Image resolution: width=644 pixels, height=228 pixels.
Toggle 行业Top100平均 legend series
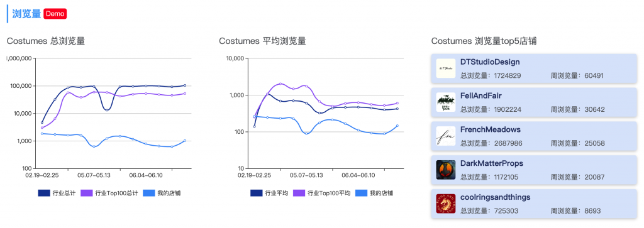pyautogui.click(x=321, y=193)
